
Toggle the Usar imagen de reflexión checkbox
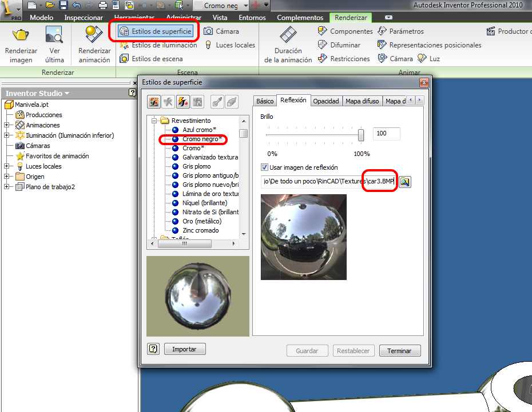click(264, 167)
